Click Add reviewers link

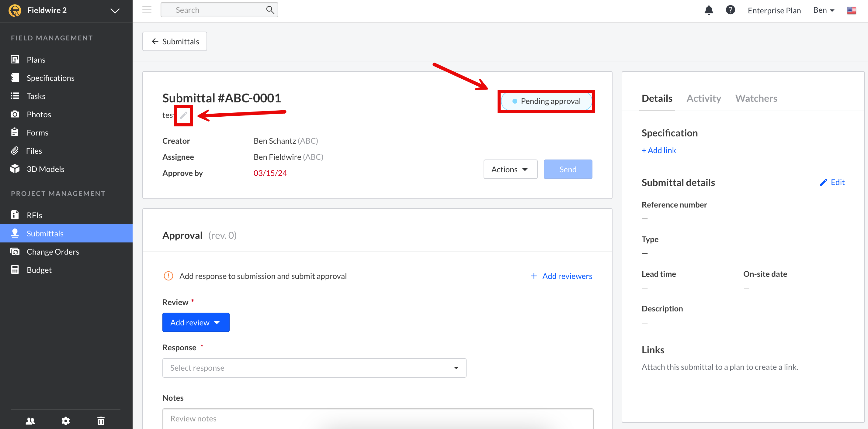tap(567, 276)
